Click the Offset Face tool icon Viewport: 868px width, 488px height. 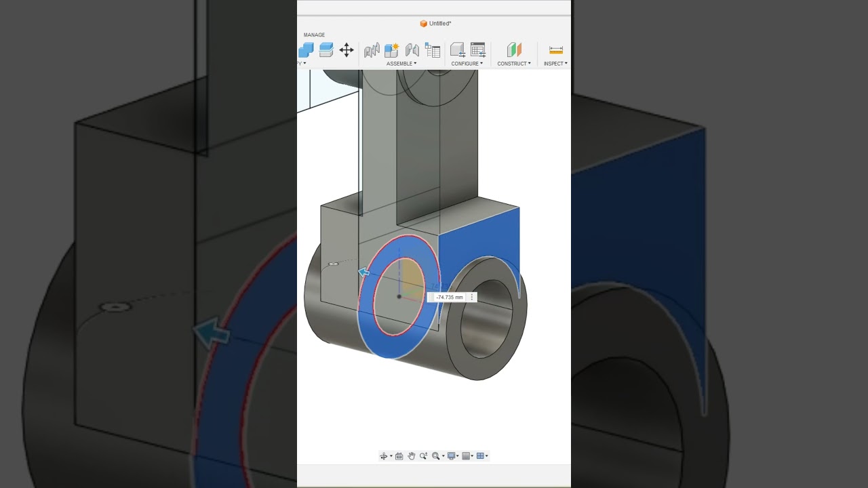(x=326, y=49)
